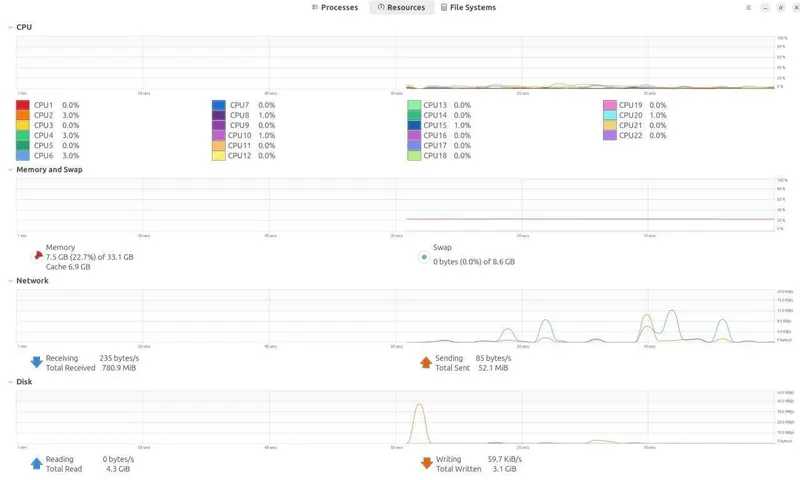800x480 pixels.
Task: Click the '59.7 KiB/s' writing rate
Action: tap(505, 459)
